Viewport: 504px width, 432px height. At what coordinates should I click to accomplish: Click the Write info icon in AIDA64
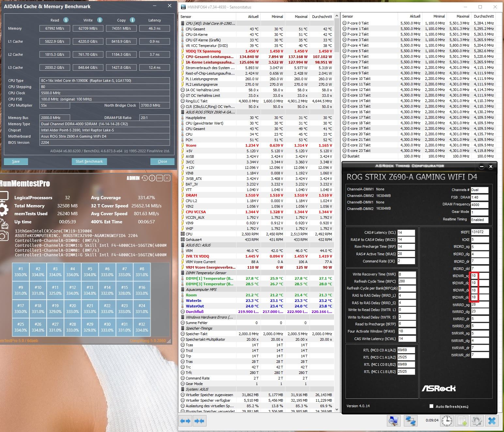[100, 20]
